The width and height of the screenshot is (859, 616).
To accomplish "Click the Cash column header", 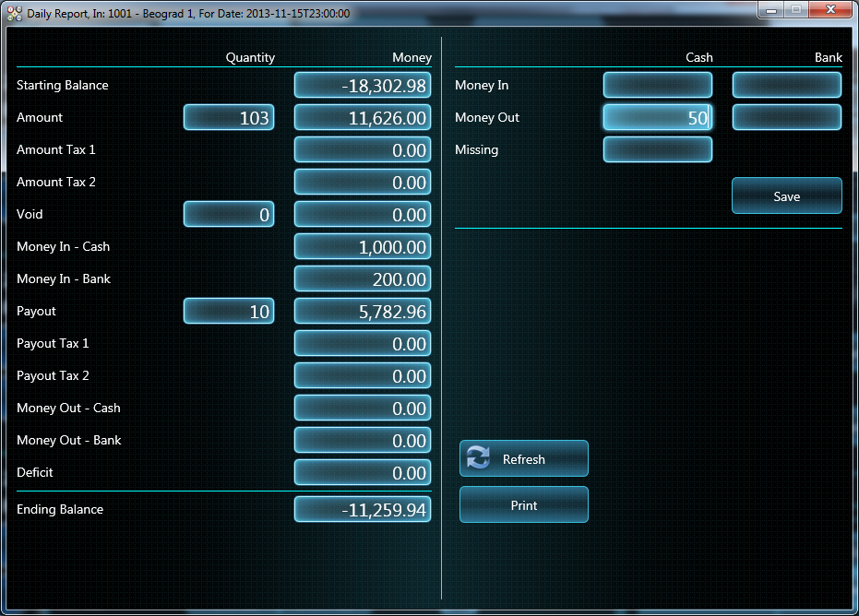I will pos(699,57).
